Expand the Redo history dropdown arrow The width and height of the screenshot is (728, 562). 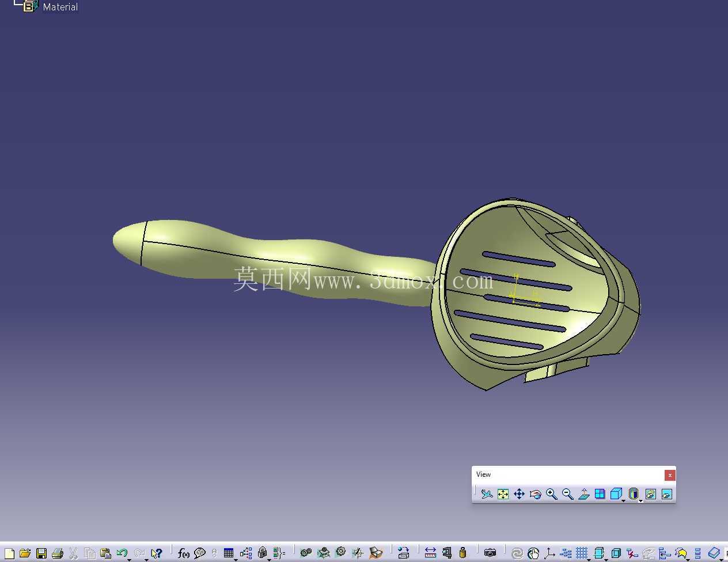[x=146, y=559]
